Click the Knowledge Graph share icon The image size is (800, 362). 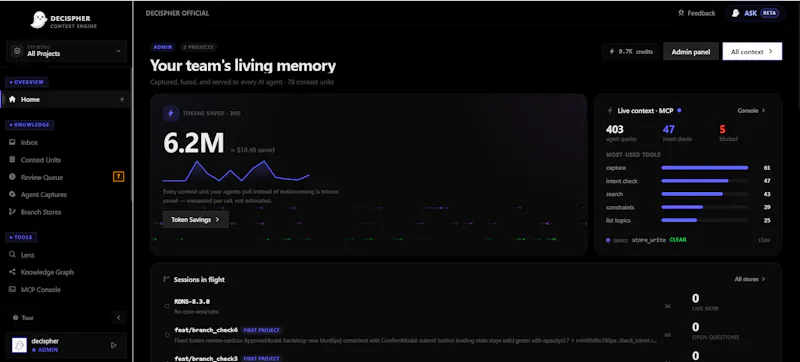point(12,272)
